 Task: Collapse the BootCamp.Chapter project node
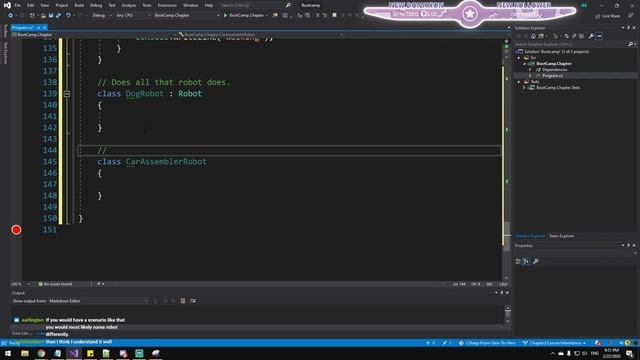click(525, 64)
